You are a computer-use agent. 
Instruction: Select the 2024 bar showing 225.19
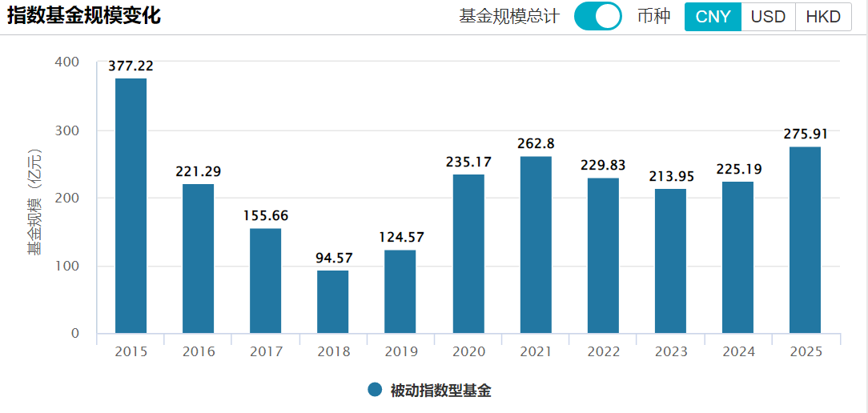[x=737, y=257]
